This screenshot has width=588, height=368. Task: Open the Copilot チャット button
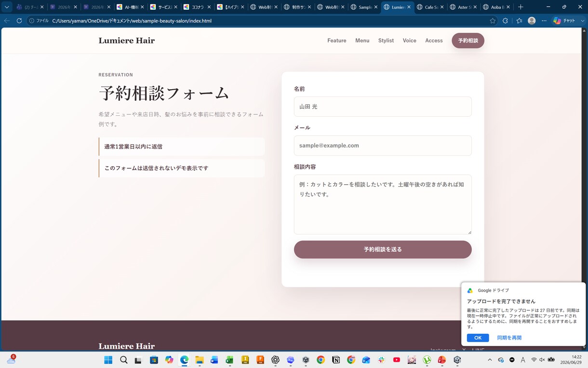coord(564,21)
